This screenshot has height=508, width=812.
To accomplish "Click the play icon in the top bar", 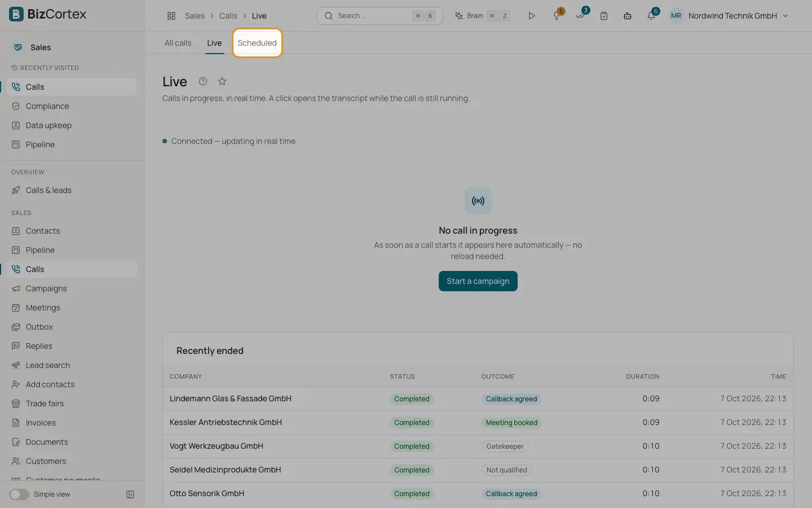I will tap(532, 16).
